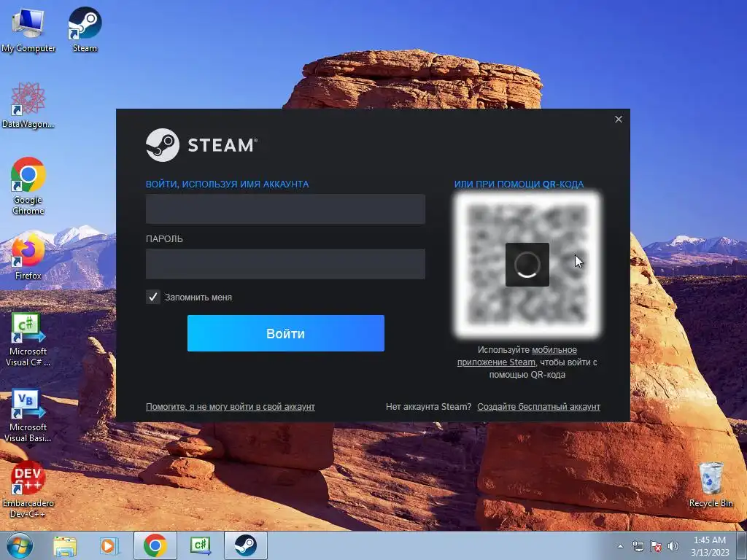Select the Embarcadero Dev-C++ desktop shortcut
747x560 pixels.
click(x=28, y=489)
